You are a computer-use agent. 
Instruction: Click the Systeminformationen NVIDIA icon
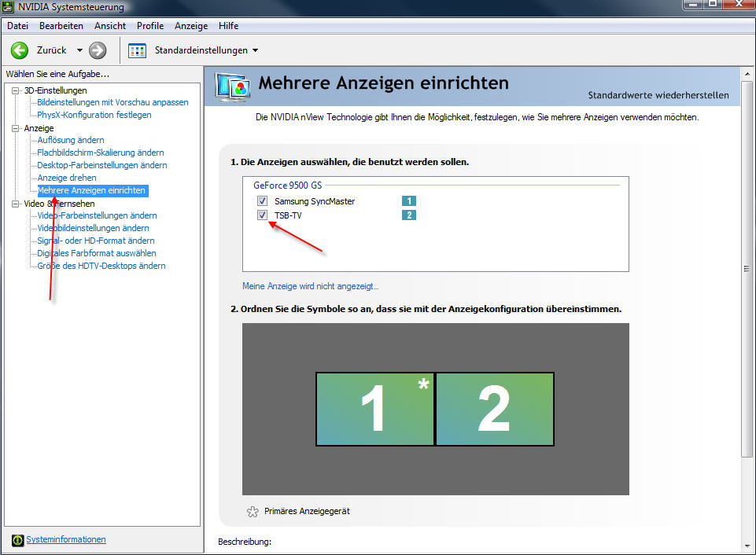[18, 540]
